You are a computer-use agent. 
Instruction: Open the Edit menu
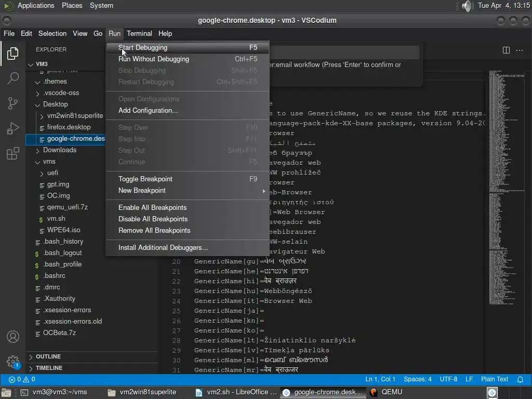pos(26,34)
